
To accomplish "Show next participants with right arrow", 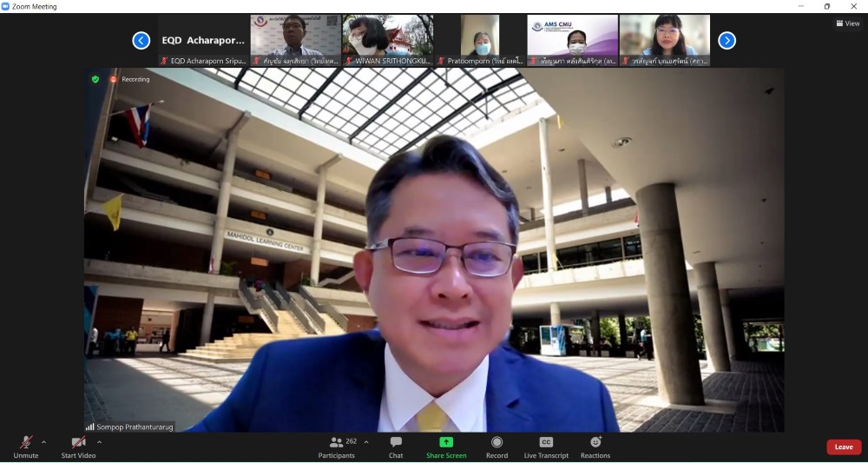I will coord(727,40).
